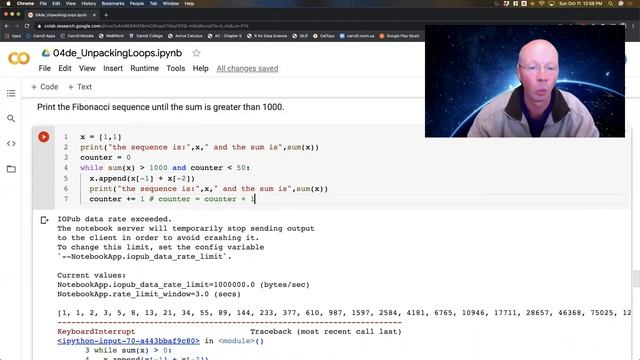The height and width of the screenshot is (360, 640).
Task: Open the code snippets sidebar icon
Action: point(11,144)
